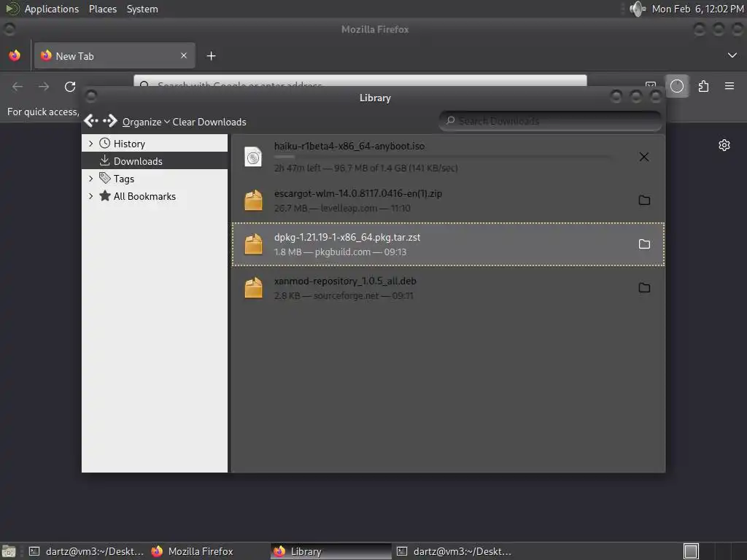
Task: Open the list all tabs dropdown
Action: (x=732, y=55)
